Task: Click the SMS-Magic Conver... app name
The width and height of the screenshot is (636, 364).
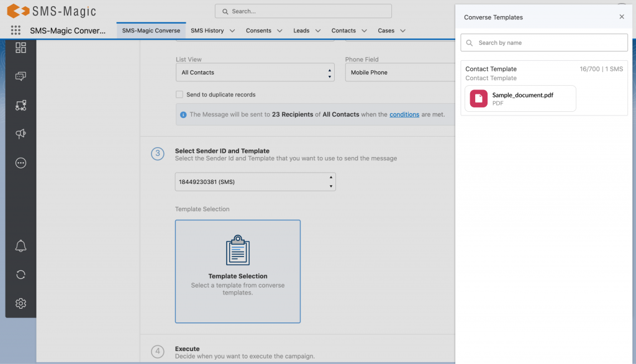Action: tap(68, 30)
